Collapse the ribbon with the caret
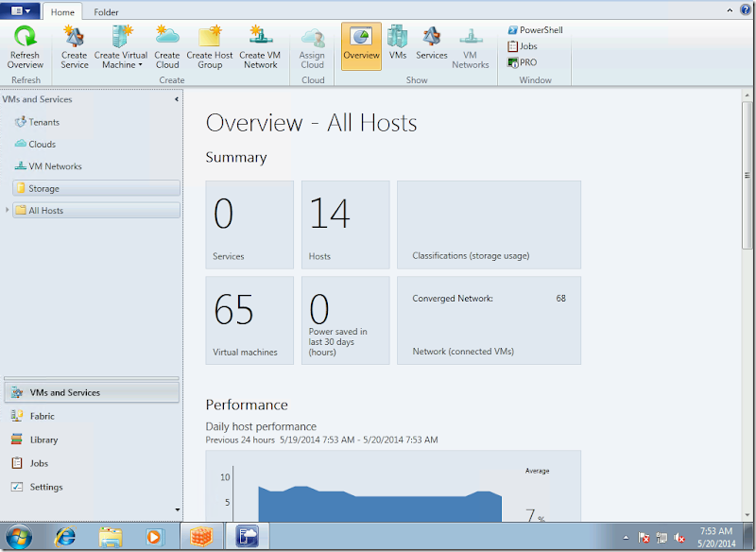756x552 pixels. pos(730,10)
